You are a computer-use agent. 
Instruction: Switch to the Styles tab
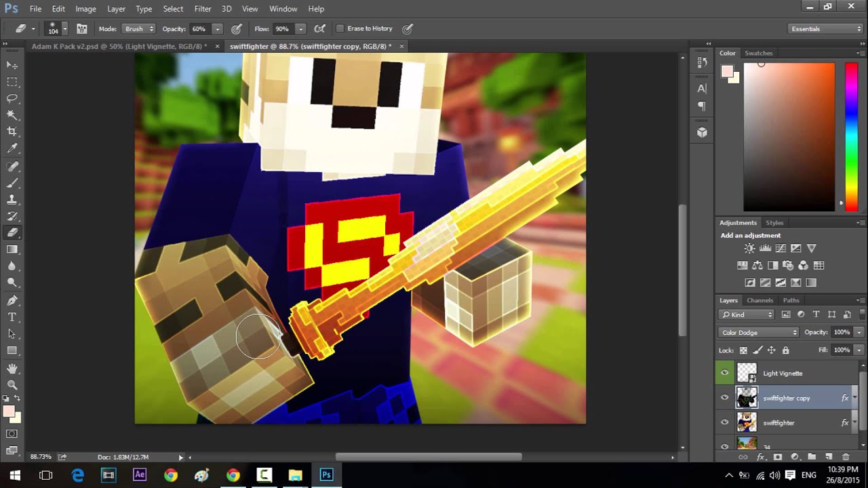(x=774, y=223)
